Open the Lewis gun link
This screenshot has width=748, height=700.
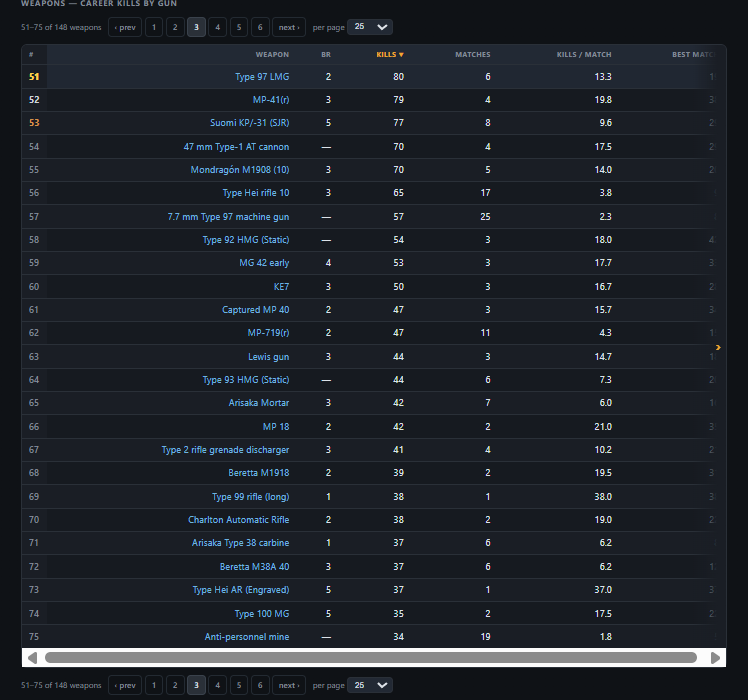268,356
